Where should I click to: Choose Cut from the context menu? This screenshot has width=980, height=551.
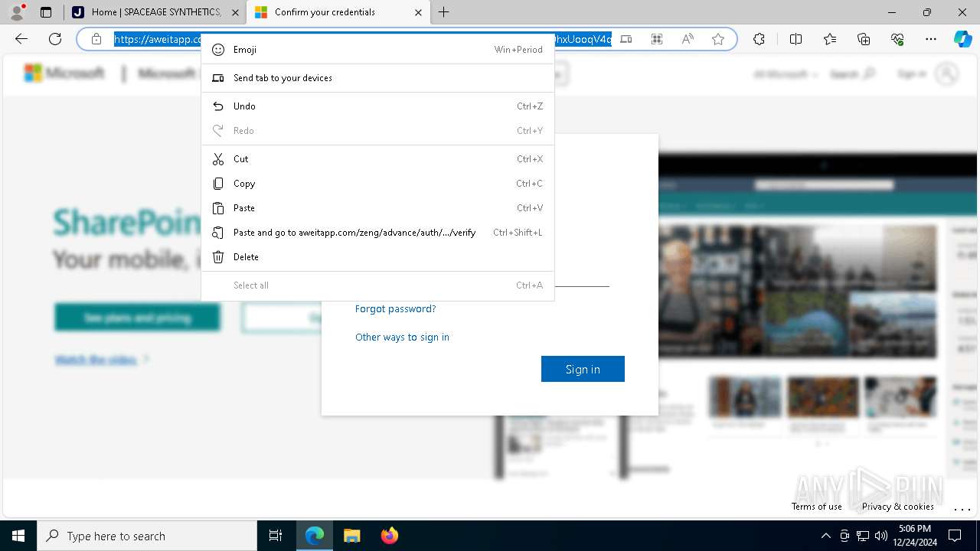(377, 159)
